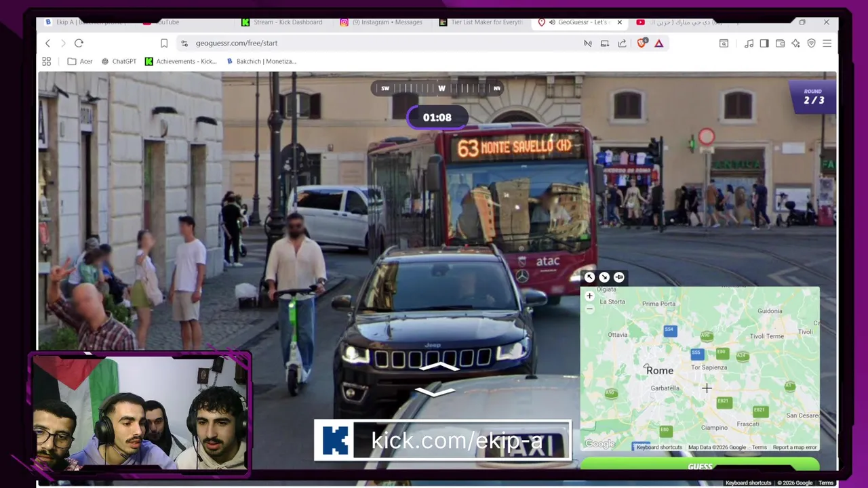Open Report a map error link
The width and height of the screenshot is (868, 488).
pos(795,447)
